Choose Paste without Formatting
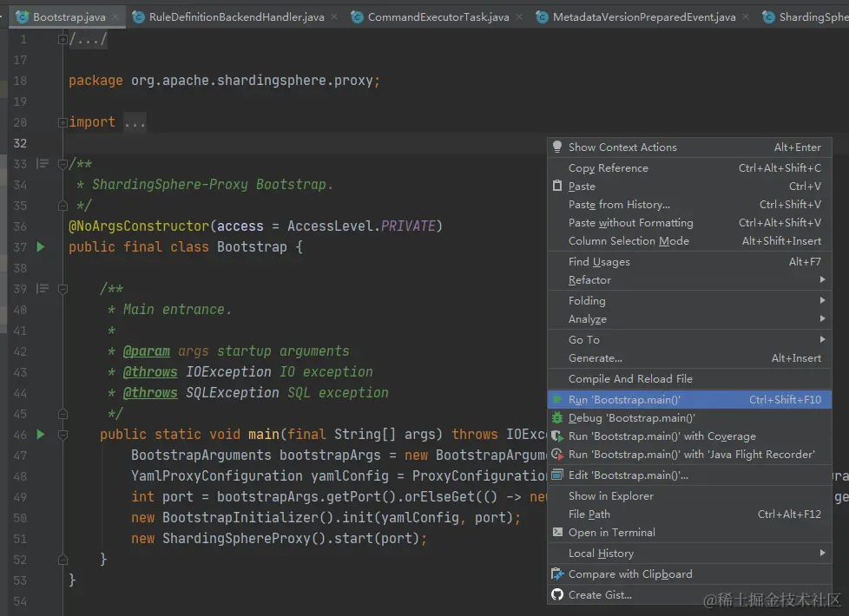This screenshot has height=616, width=849. (x=689, y=222)
